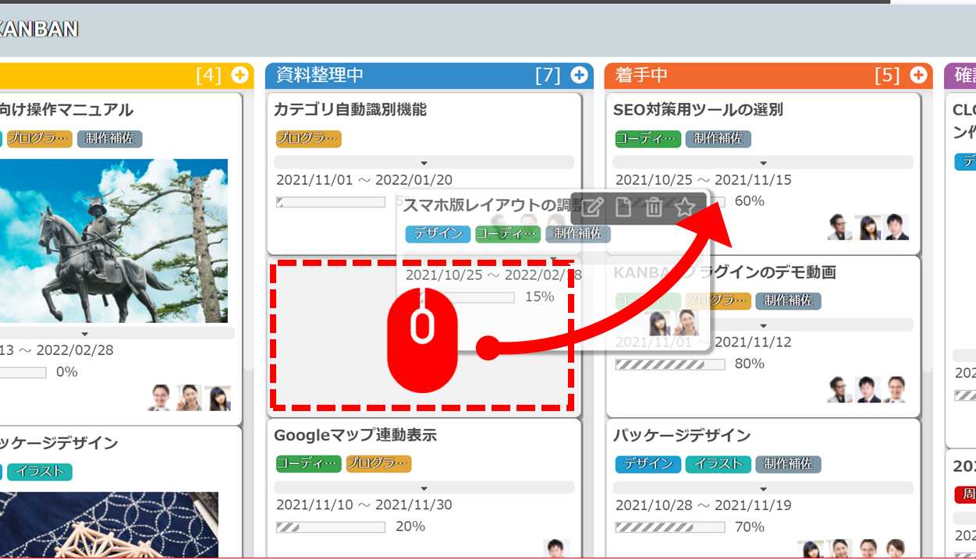Click the pencil edit icon on the スマホ版レイアウト card
The image size is (976, 560).
pyautogui.click(x=593, y=207)
